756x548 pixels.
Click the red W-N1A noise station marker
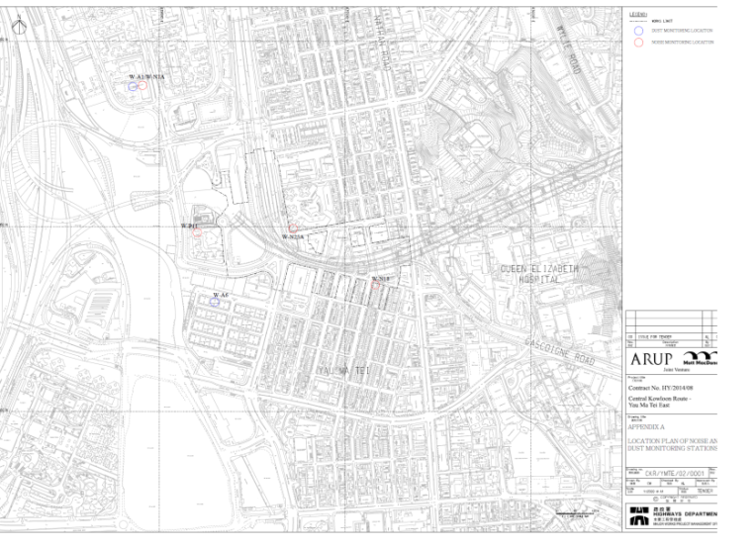[x=143, y=86]
